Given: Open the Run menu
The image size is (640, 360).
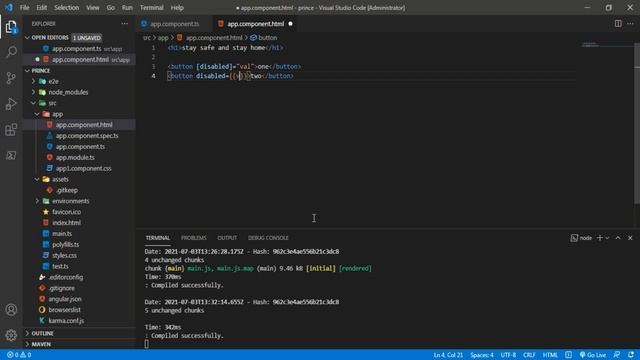Looking at the screenshot, I should point(127,7).
